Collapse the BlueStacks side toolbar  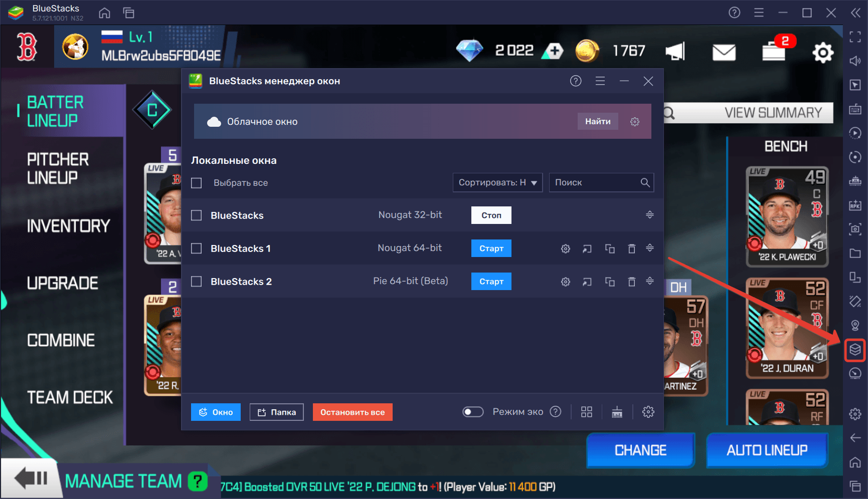pos(855,13)
